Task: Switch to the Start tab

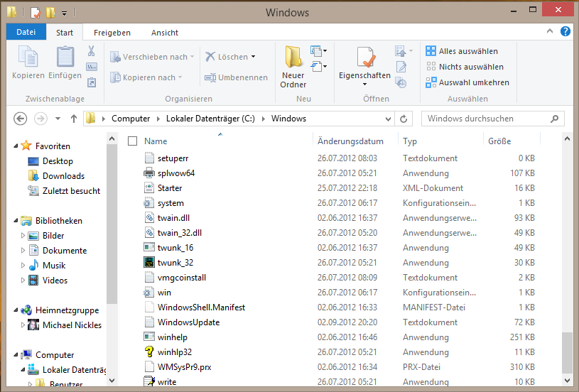Action: (x=65, y=33)
